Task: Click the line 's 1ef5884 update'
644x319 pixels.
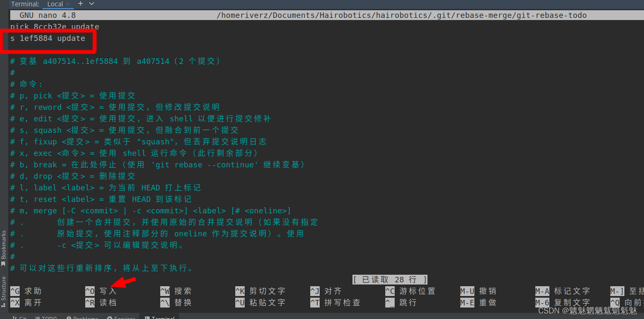Action: [48, 38]
